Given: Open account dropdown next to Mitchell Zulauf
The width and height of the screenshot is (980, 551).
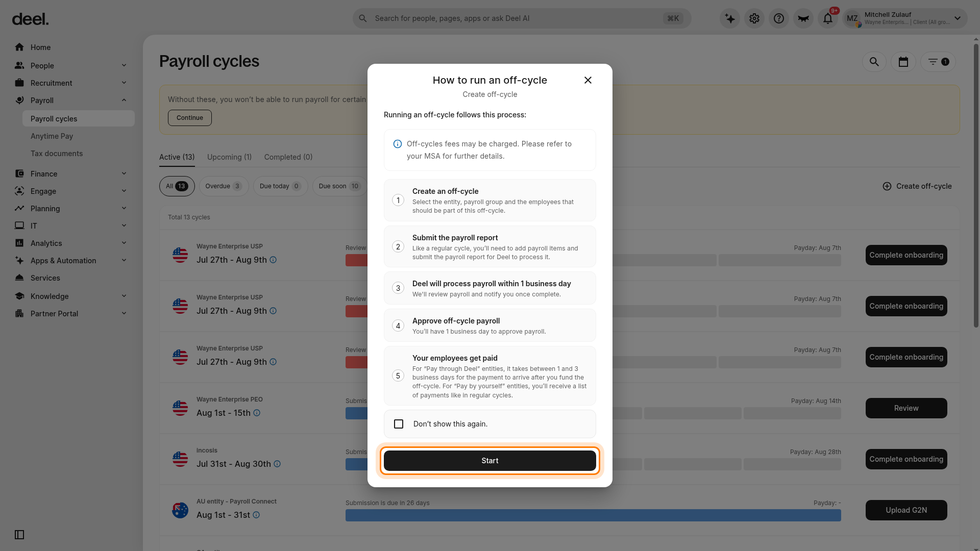Looking at the screenshot, I should pyautogui.click(x=958, y=18).
